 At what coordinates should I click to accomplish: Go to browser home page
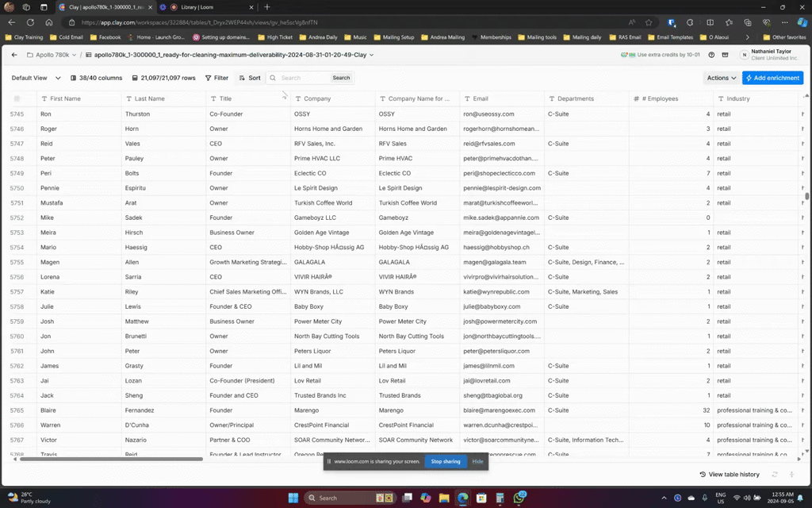point(48,22)
